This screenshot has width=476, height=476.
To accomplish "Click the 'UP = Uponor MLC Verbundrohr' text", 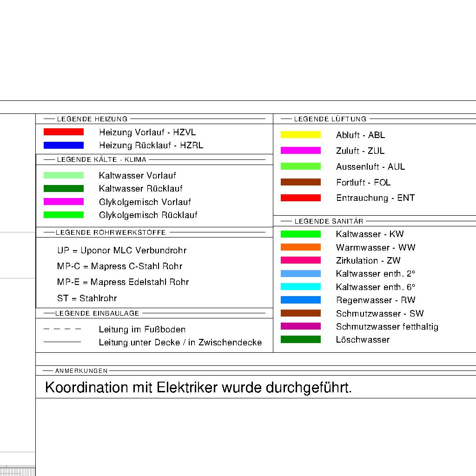I will (x=122, y=251).
